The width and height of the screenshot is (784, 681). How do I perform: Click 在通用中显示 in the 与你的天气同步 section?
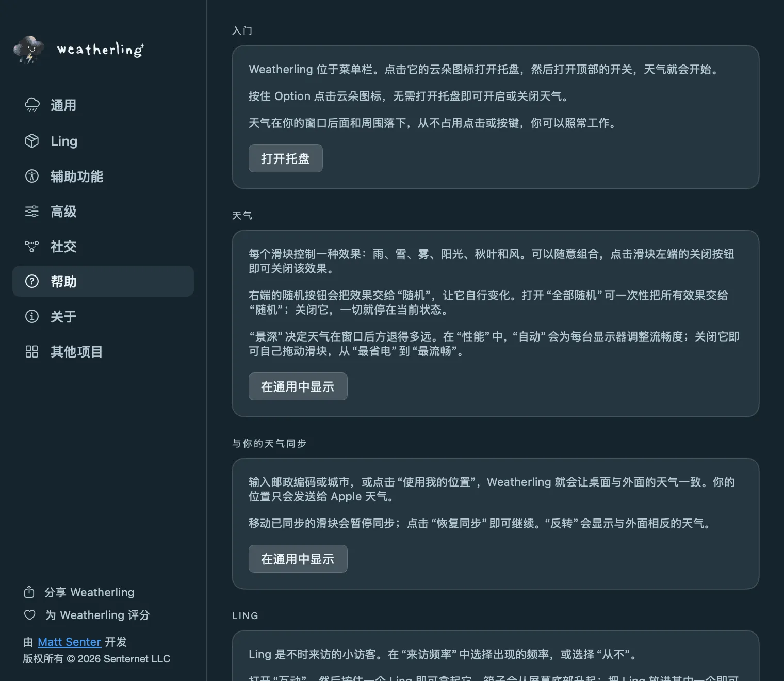click(x=298, y=559)
